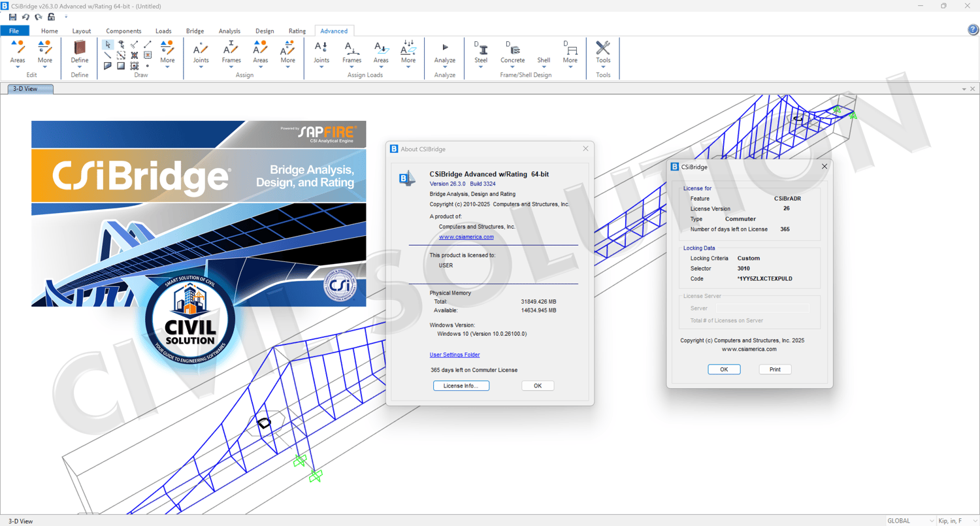Screen dimensions: 980x526
Task: Select the reshape object tool in Draw
Action: click(122, 44)
